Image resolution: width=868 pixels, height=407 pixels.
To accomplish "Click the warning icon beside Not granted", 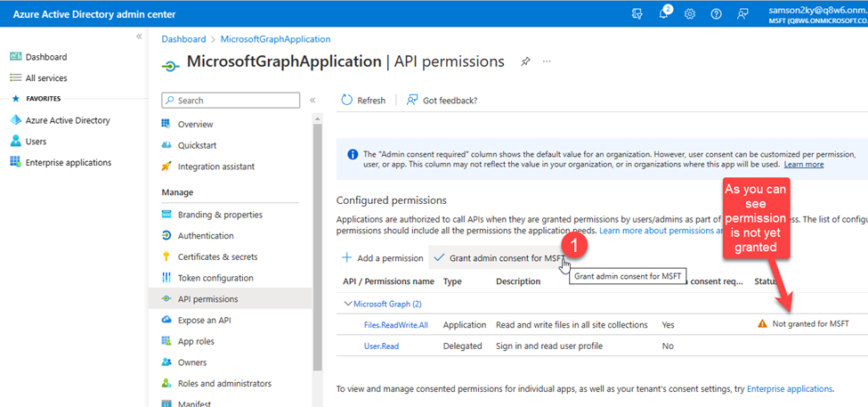I will click(762, 324).
